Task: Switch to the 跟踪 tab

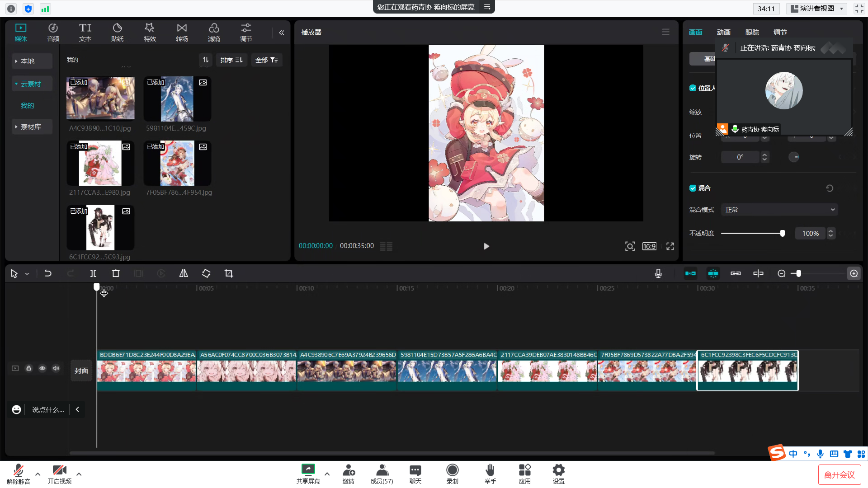Action: [752, 33]
